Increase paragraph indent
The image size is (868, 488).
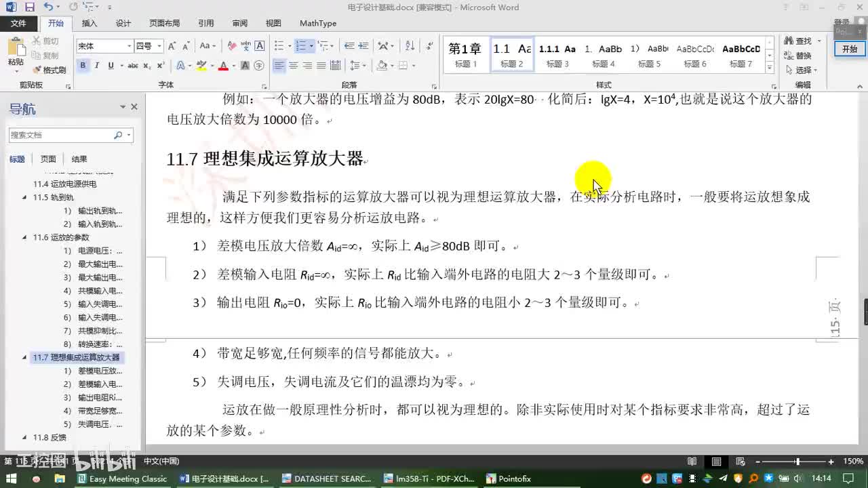tap(365, 46)
